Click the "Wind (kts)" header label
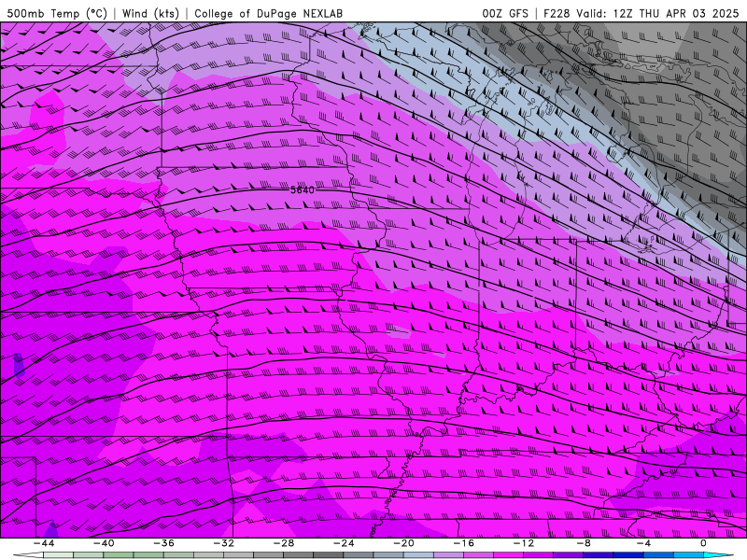The width and height of the screenshot is (747, 560). click(150, 13)
